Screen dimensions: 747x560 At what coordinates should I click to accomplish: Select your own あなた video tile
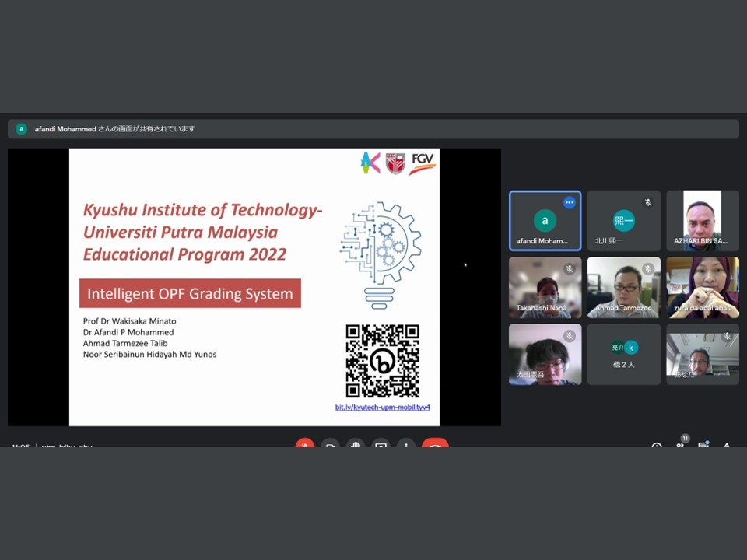[703, 355]
